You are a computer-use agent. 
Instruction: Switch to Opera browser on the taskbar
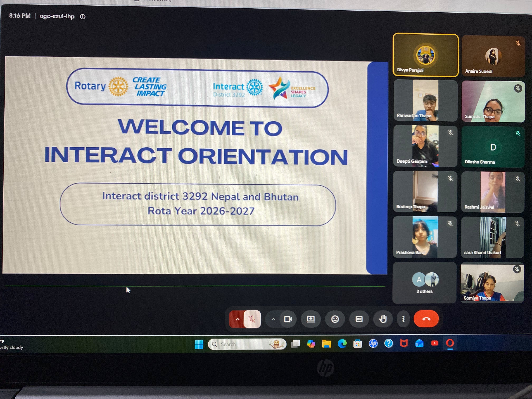(x=450, y=343)
